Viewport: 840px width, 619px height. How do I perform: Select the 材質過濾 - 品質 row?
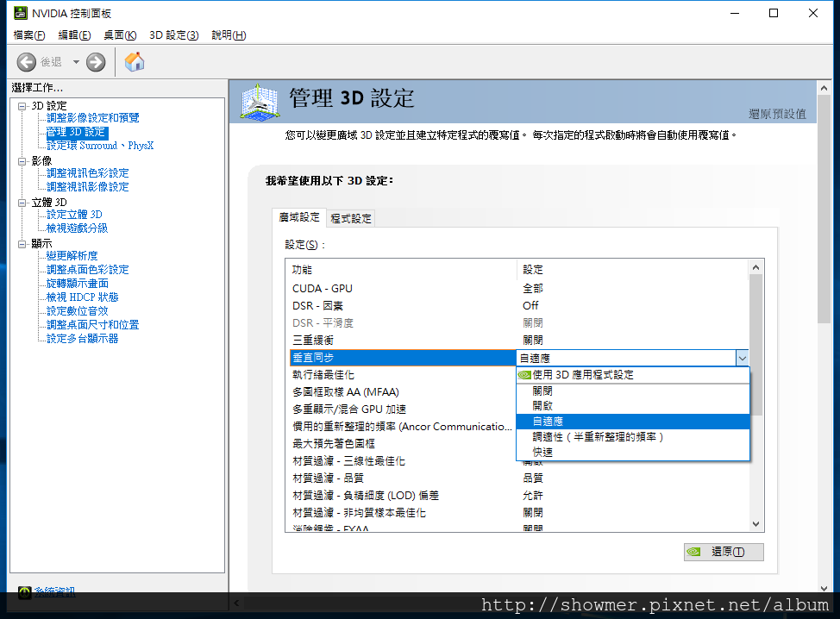518,478
